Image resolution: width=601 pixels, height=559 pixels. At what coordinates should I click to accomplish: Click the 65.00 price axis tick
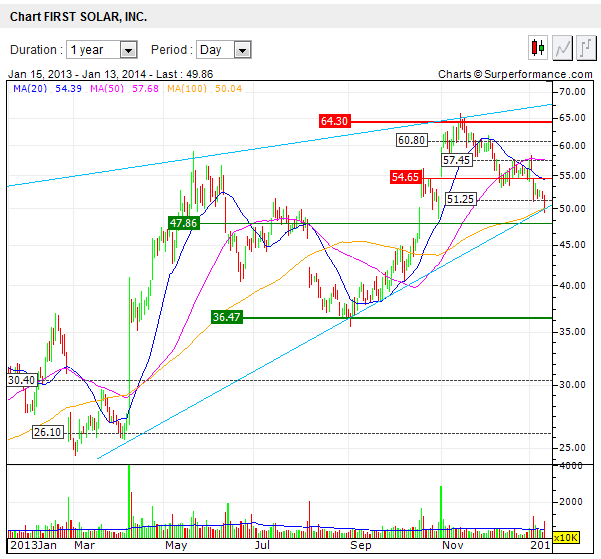(x=572, y=118)
